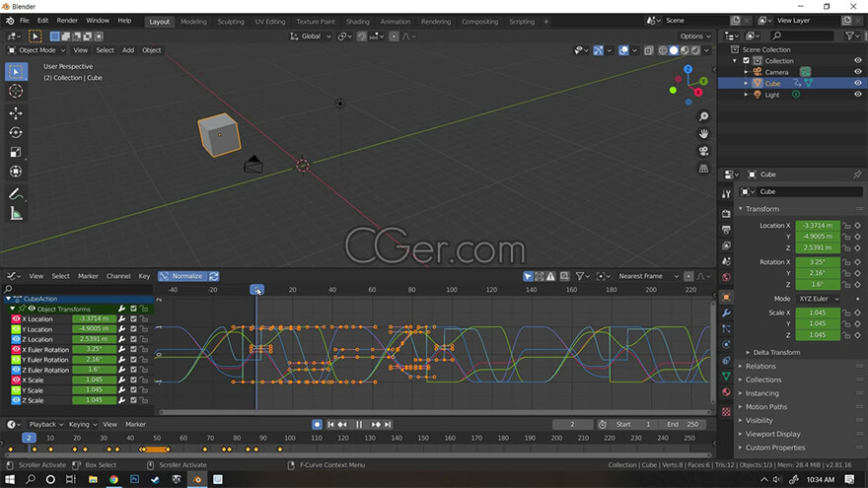
Task: Open Blender taskbar icon
Action: coord(197,479)
